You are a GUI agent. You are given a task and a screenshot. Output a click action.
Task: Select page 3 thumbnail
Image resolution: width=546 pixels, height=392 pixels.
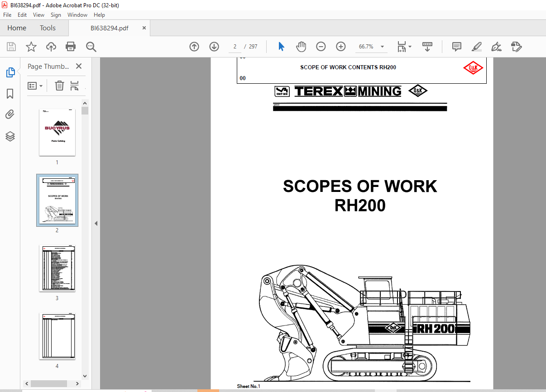tap(57, 268)
